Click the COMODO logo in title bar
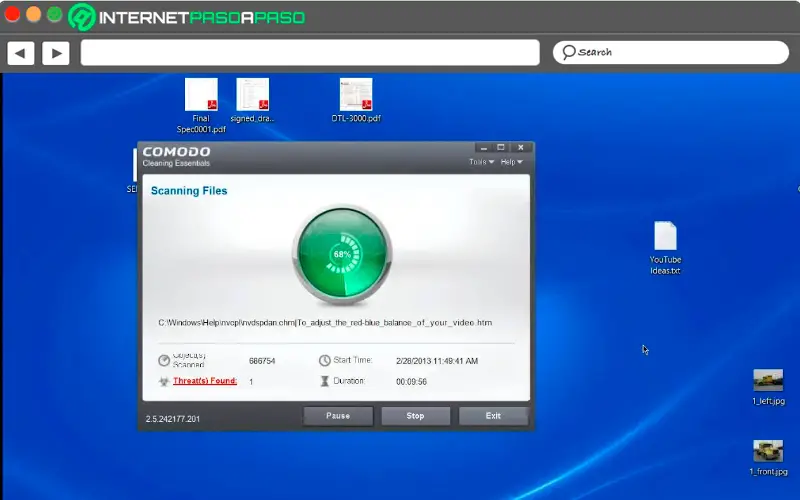 (177, 152)
